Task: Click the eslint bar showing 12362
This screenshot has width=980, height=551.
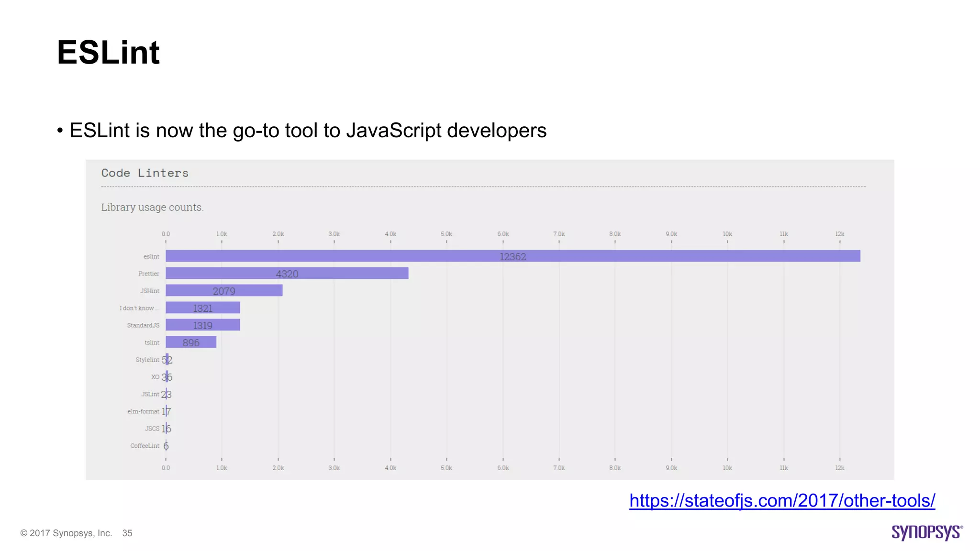Action: click(x=513, y=256)
